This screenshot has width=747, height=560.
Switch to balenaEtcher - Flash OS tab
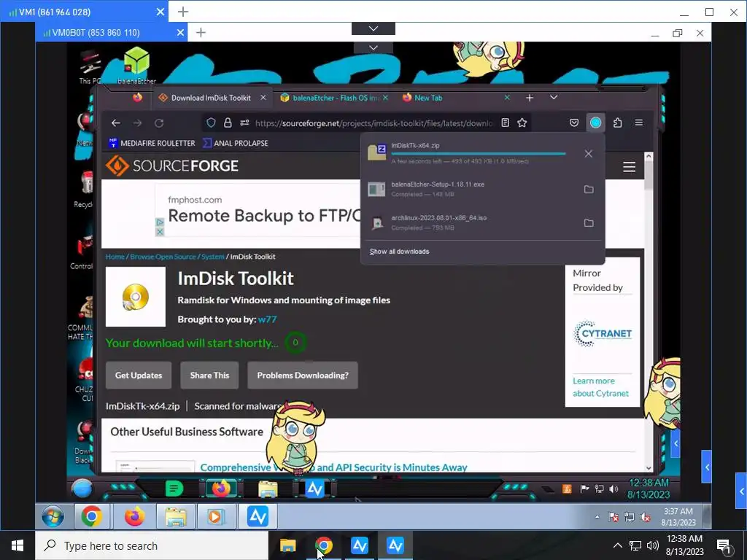(333, 98)
